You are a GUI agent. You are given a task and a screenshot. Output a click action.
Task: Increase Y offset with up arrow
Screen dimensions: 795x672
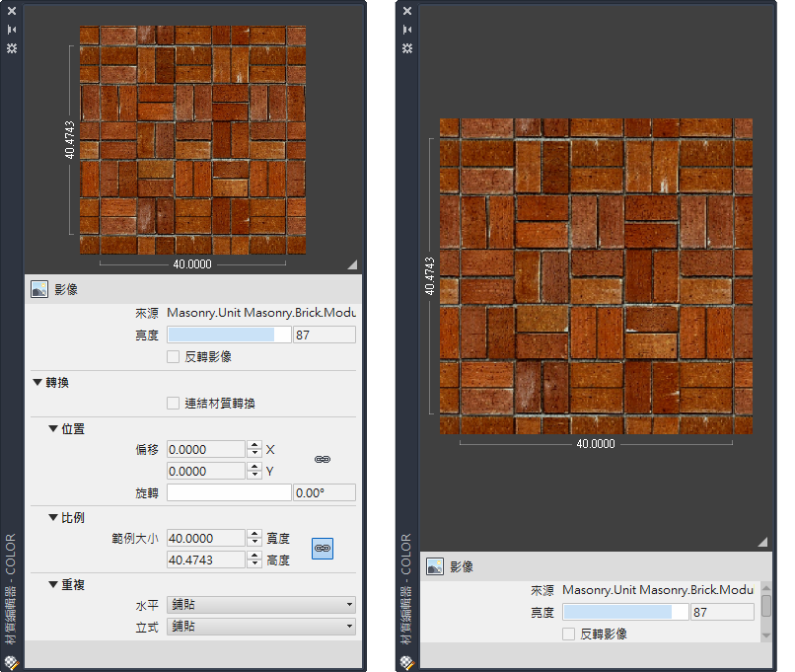(254, 467)
